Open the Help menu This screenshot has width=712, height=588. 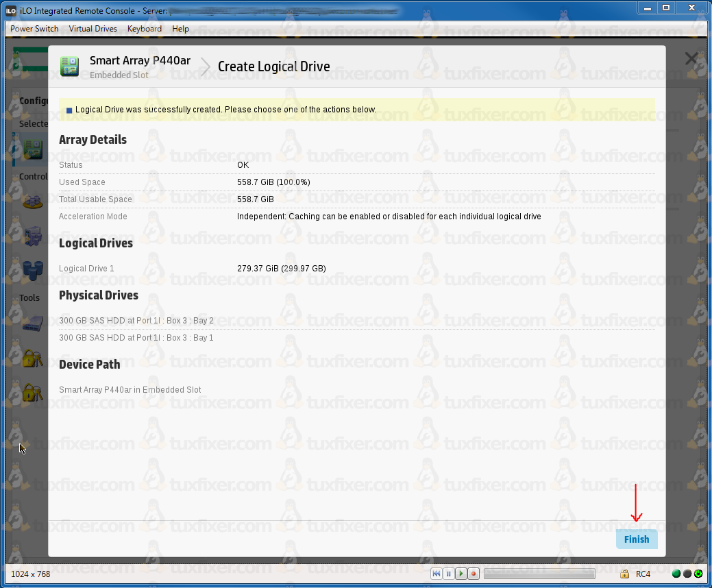[x=181, y=29]
